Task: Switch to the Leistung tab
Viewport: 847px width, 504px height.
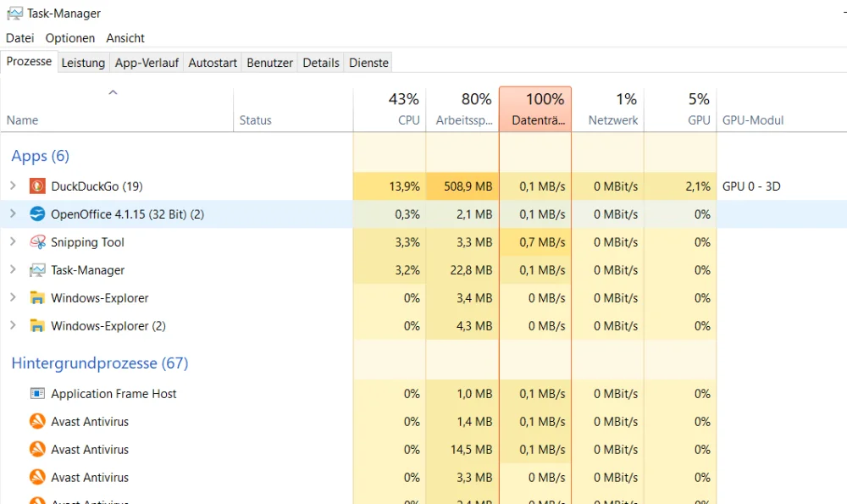Action: pos(83,63)
